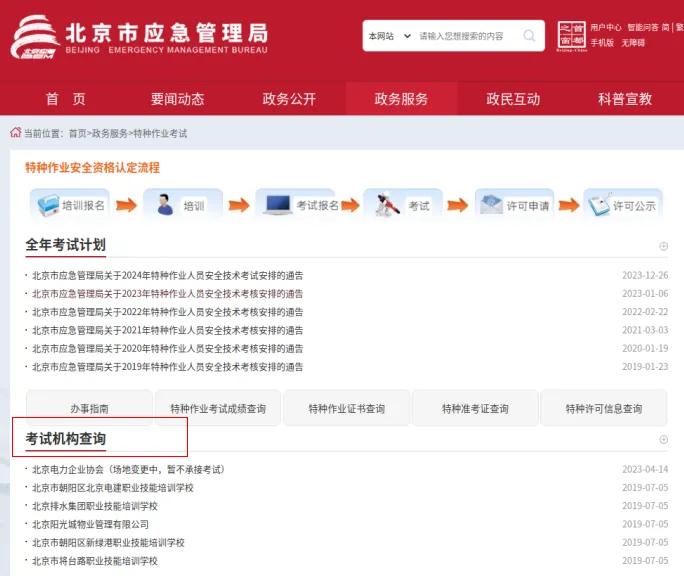Click the 办事指南 button
Viewport: 684px width, 576px height.
click(x=89, y=408)
